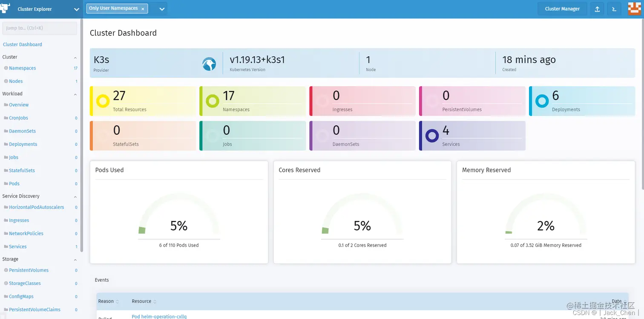This screenshot has height=319, width=644.
Task: Open the Cluster Explorer dropdown
Action: (x=77, y=9)
